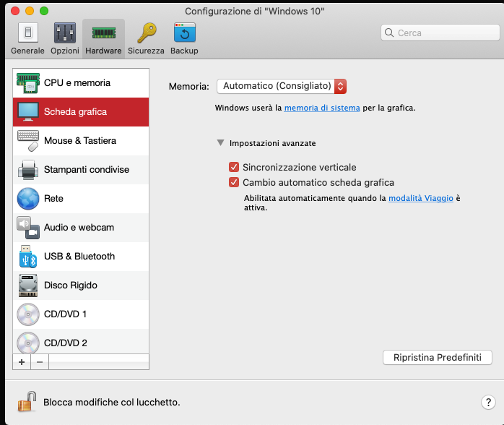Click into the Cerca search field
This screenshot has width=504, height=425.
440,33
